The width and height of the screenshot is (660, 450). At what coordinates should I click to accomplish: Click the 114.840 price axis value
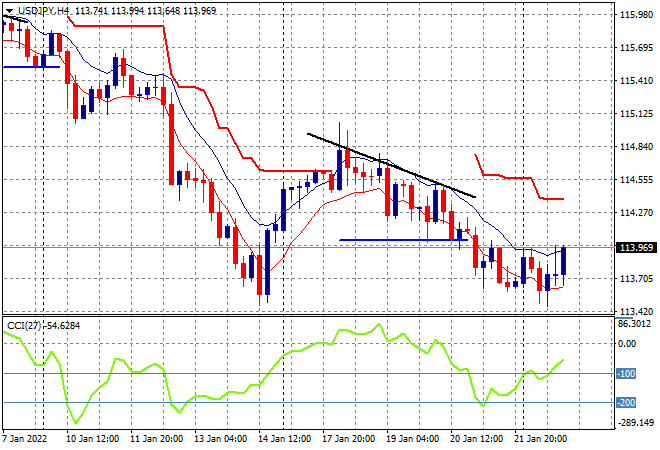pyautogui.click(x=636, y=146)
